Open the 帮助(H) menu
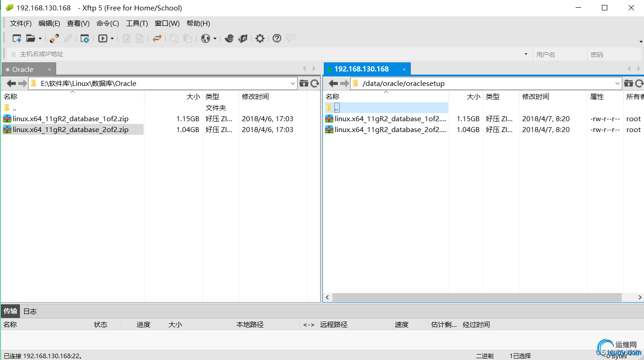This screenshot has height=360, width=644. point(198,24)
